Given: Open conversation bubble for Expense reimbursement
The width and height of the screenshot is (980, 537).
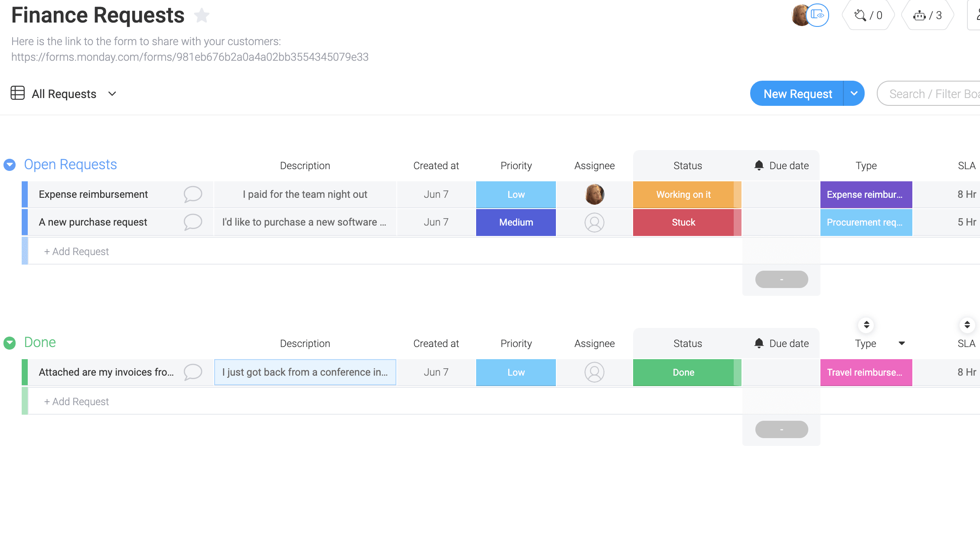Looking at the screenshot, I should [x=193, y=194].
